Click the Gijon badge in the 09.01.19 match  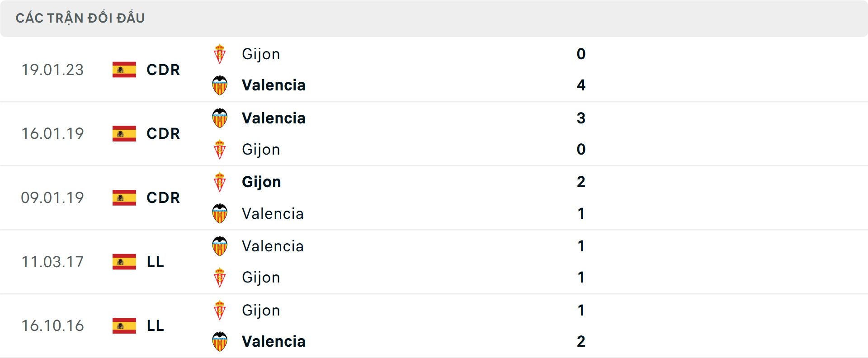click(220, 182)
